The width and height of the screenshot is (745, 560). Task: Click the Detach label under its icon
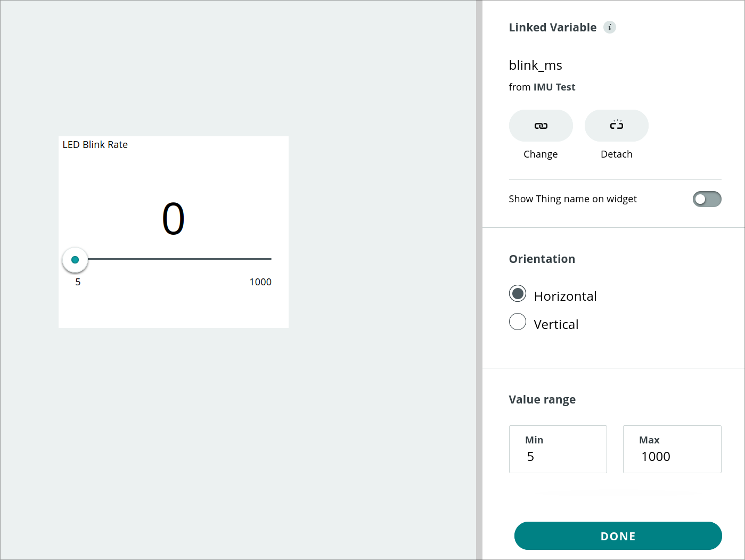(616, 154)
